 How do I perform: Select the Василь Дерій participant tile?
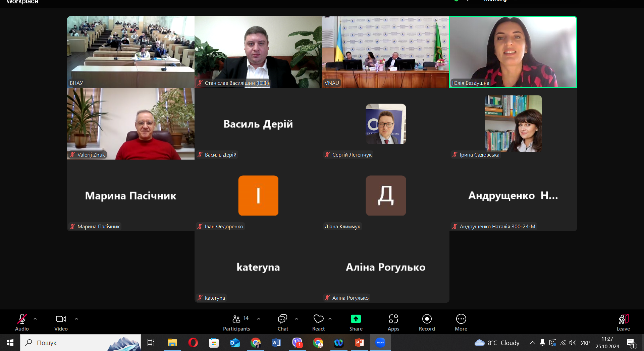258,124
